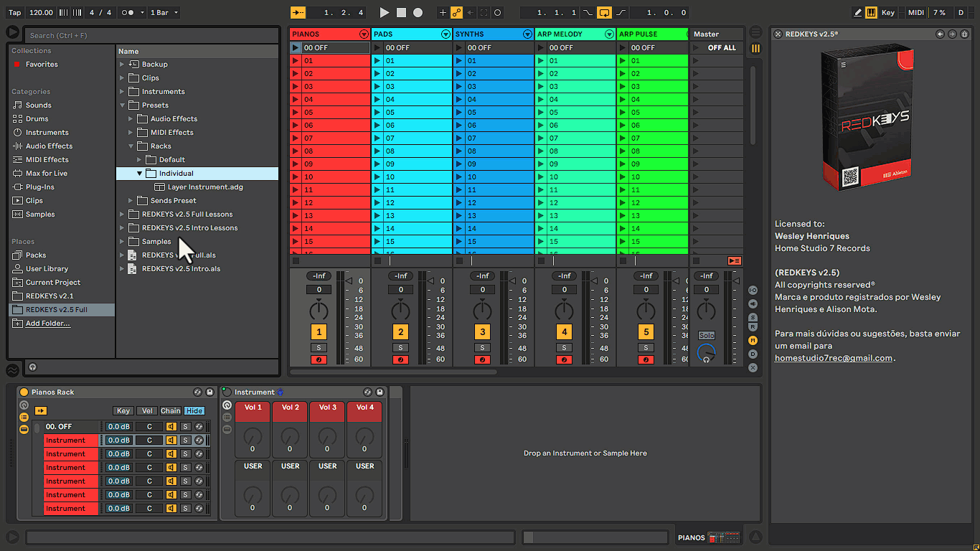Save the Instrument rack preset with disk icon
Image resolution: width=980 pixels, height=551 pixels.
[380, 392]
